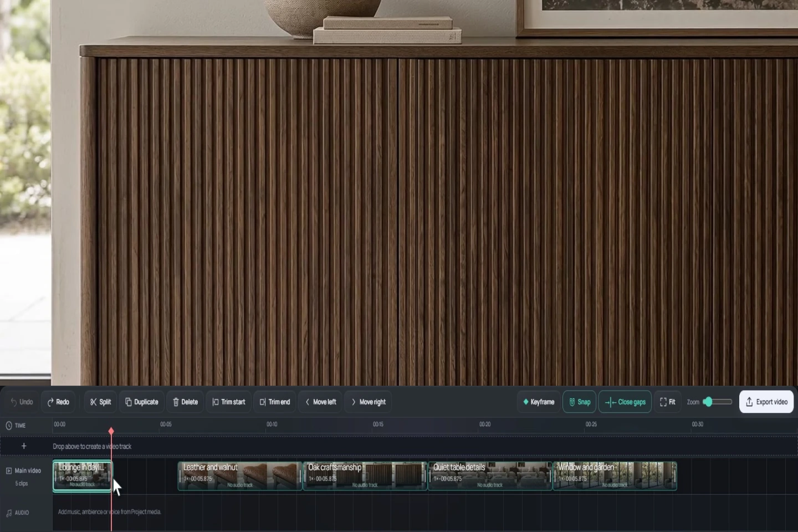Click the Main video track icon
Screen dimensions: 798x532
pos(9,470)
